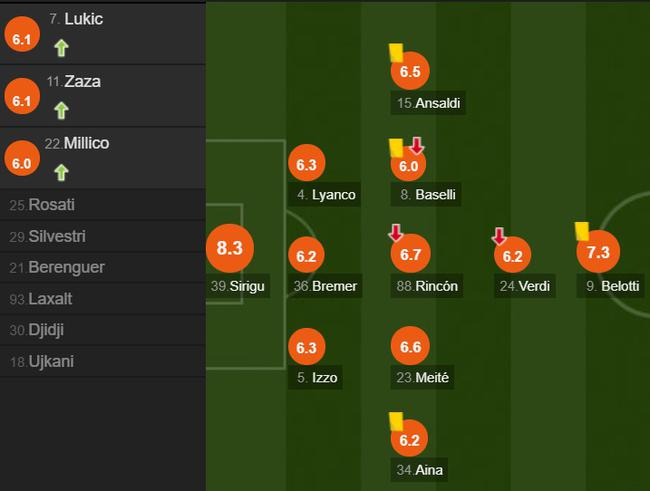
Task: Click Lyanco's 6.3 rating circle
Action: click(x=306, y=165)
